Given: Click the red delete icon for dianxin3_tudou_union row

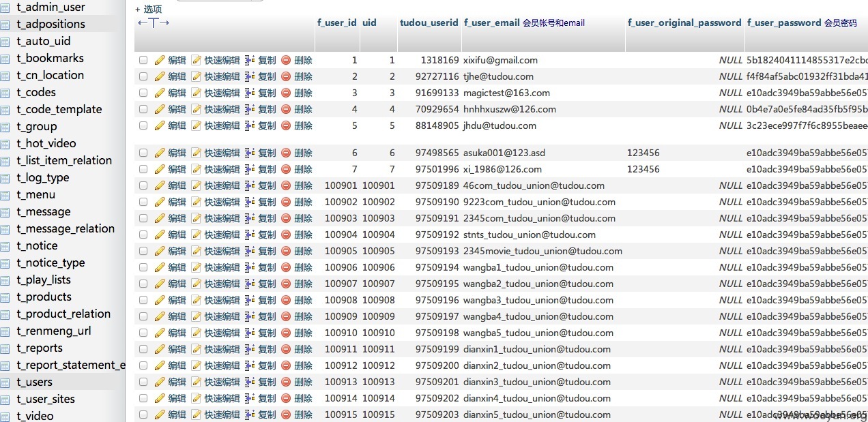Looking at the screenshot, I should click(x=286, y=382).
